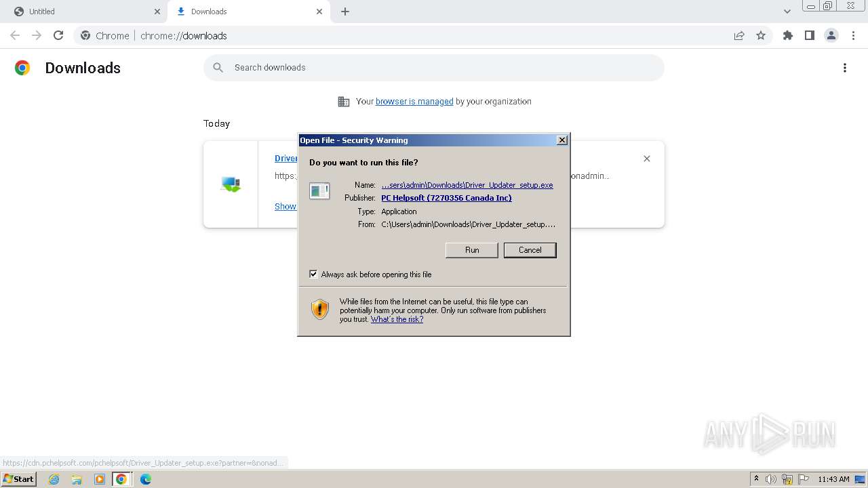Close the Downloads tab
The width and height of the screenshot is (868, 488).
click(320, 12)
